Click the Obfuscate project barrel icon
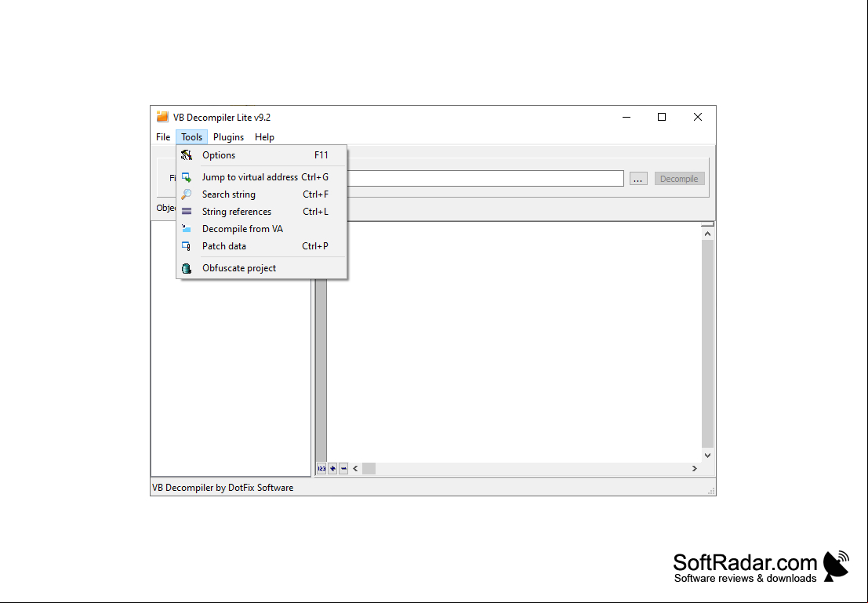This screenshot has height=603, width=868. tap(187, 268)
